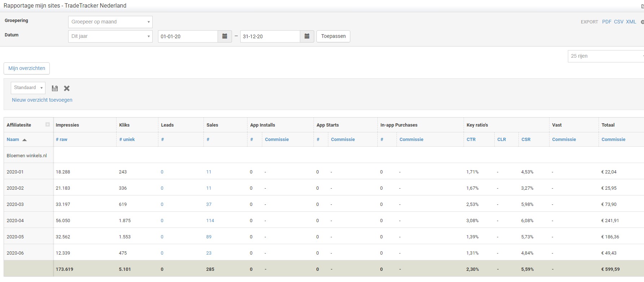Export report as PDF
The width and height of the screenshot is (644, 282).
(x=606, y=22)
